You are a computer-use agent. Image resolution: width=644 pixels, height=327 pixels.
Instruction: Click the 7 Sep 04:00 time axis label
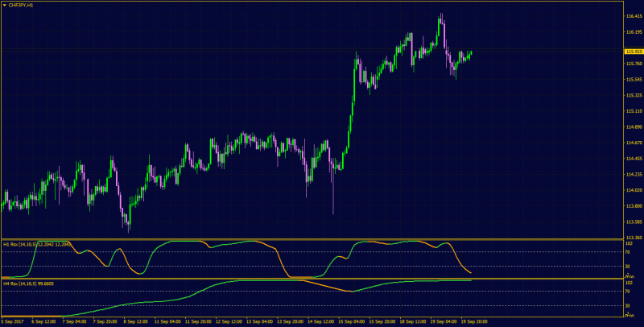[74, 321]
